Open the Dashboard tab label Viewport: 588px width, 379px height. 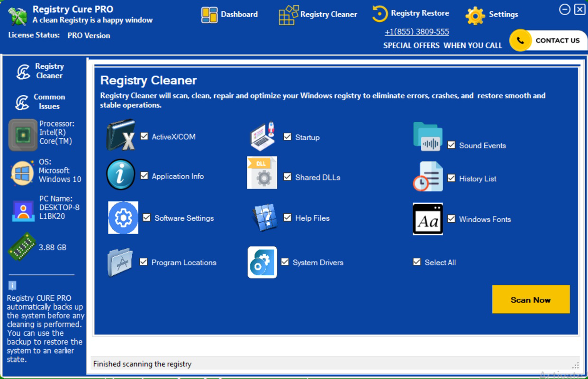239,14
